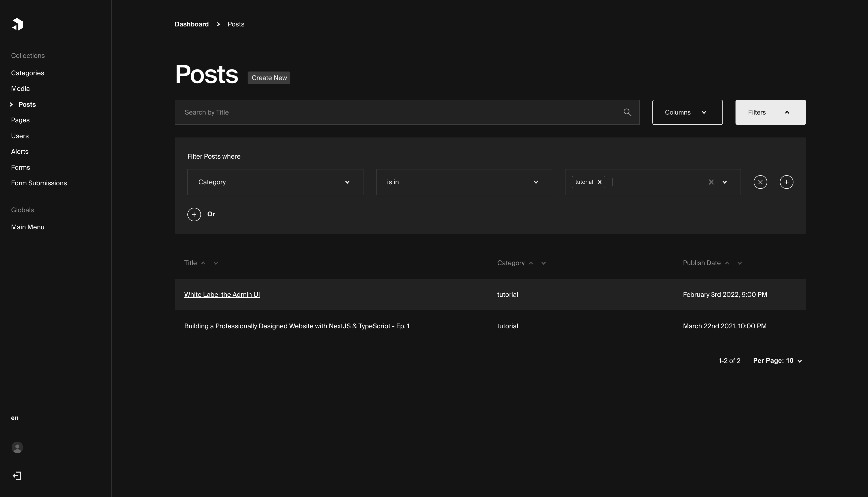Add an And condition with circled plus
The width and height of the screenshot is (868, 497).
(786, 182)
